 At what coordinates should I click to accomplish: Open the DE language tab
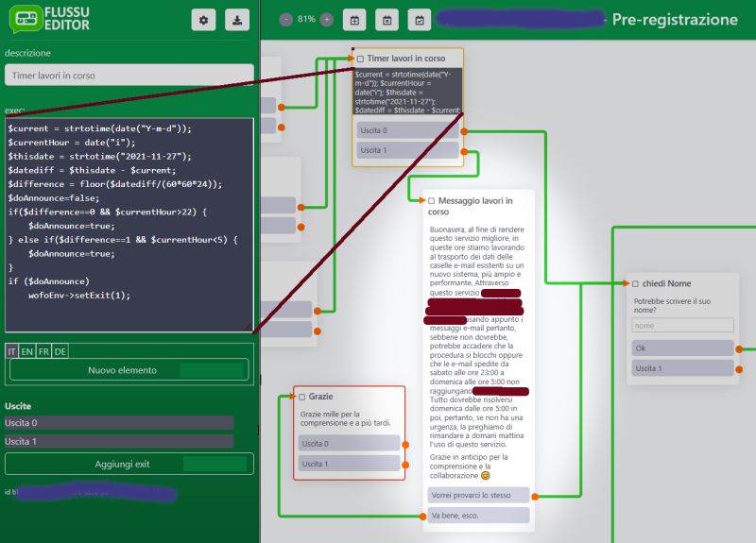click(60, 350)
